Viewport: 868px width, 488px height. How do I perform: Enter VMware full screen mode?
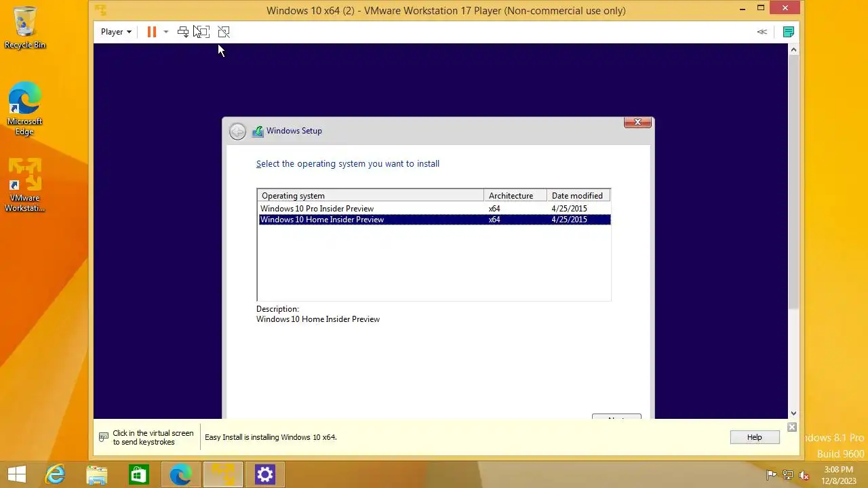(202, 32)
